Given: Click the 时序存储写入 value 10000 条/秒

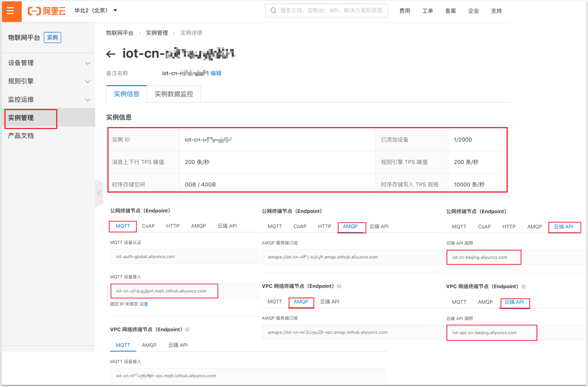Looking at the screenshot, I should [x=469, y=184].
